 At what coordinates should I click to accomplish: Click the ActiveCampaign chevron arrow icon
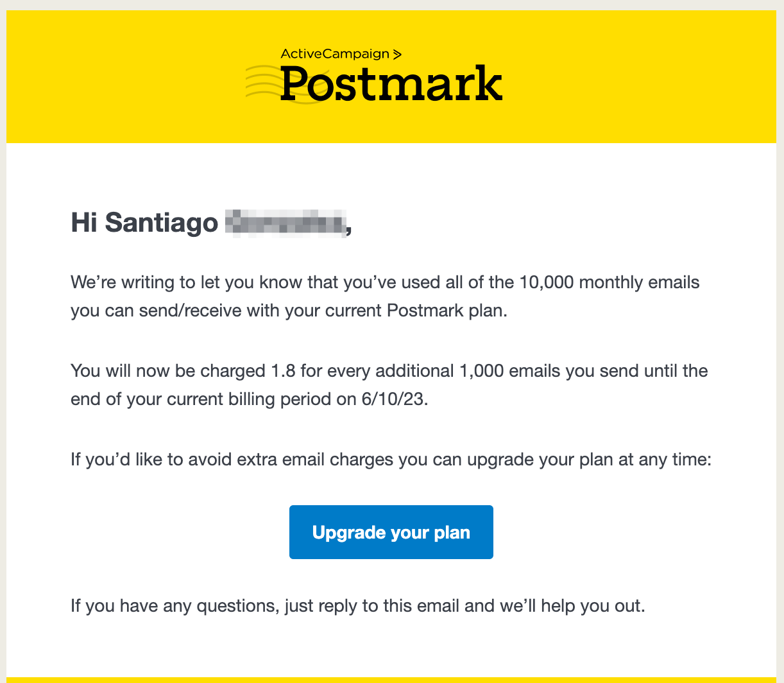[397, 54]
